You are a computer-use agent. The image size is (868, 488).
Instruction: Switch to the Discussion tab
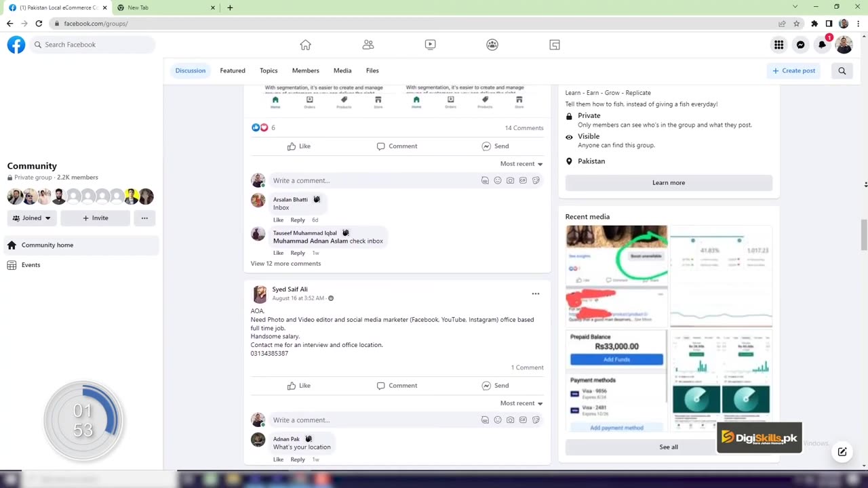click(x=191, y=70)
